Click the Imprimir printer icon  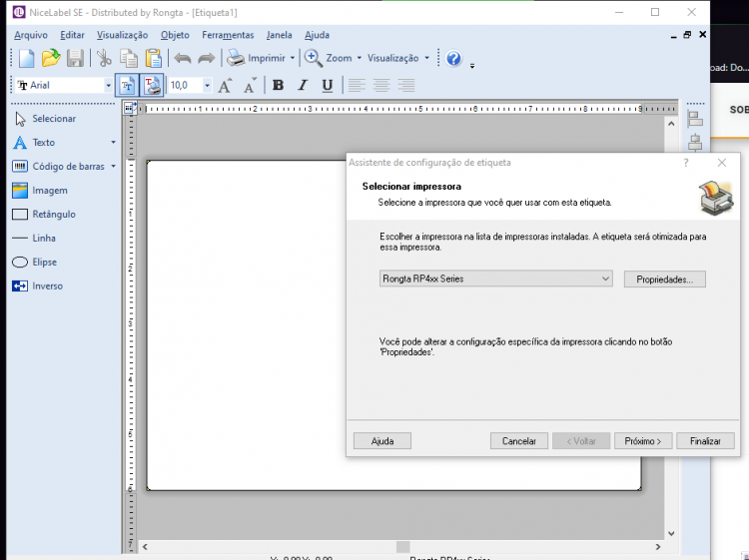[236, 58]
